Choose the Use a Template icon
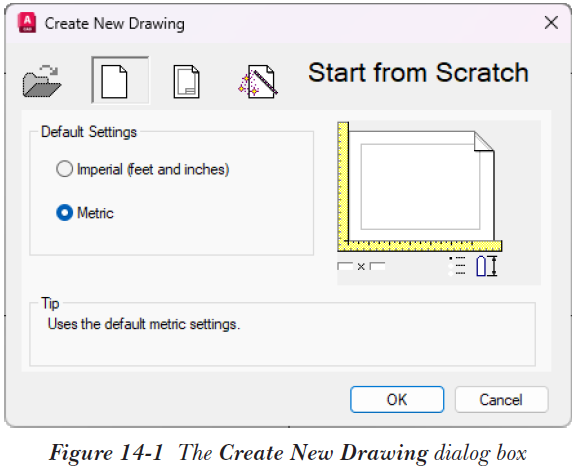Screen dimensions: 575x471 pyautogui.click(x=186, y=81)
